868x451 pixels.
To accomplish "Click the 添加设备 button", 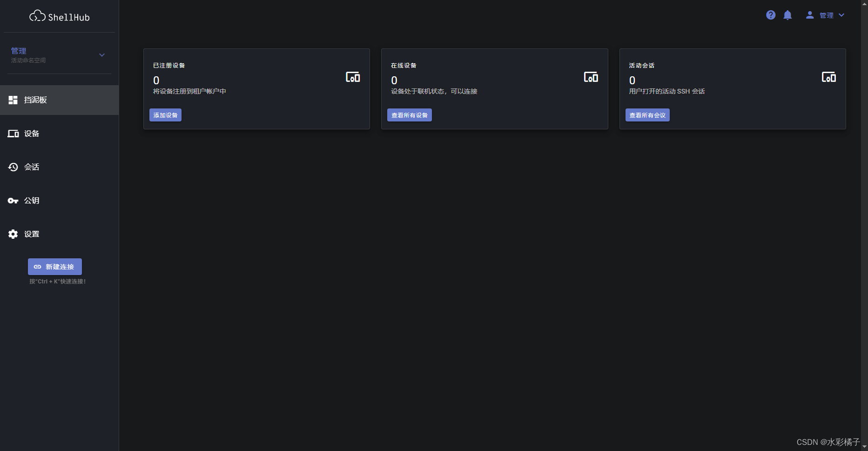I will (165, 114).
